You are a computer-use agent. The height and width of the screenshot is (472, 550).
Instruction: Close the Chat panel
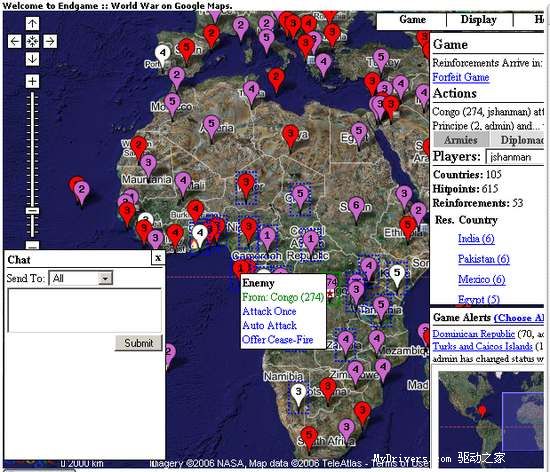click(158, 258)
